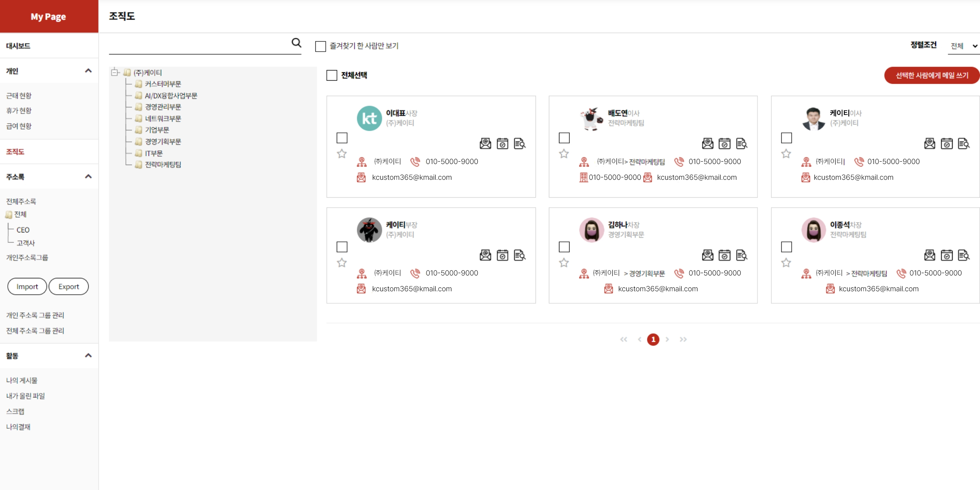Select 커스터머부문 in the org tree

[163, 84]
